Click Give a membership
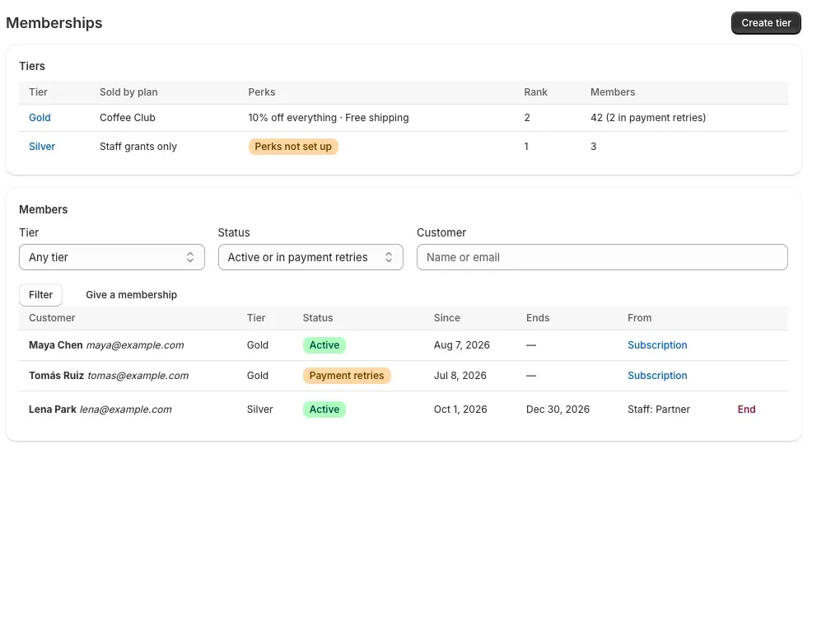The height and width of the screenshot is (618, 840). [x=131, y=295]
